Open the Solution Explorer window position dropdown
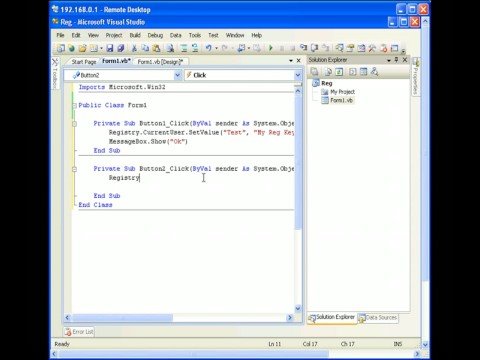 tap(389, 60)
